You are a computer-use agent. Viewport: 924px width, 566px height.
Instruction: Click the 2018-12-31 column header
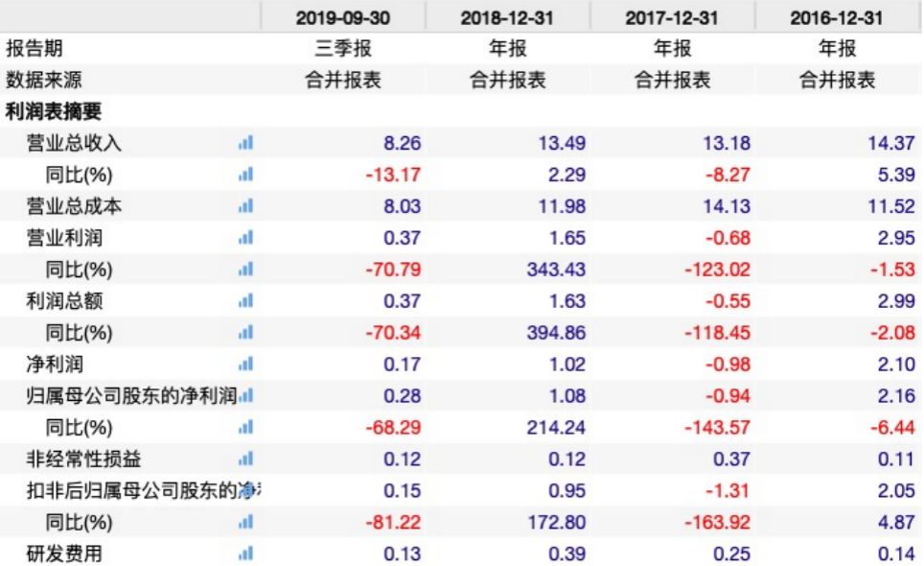click(507, 17)
